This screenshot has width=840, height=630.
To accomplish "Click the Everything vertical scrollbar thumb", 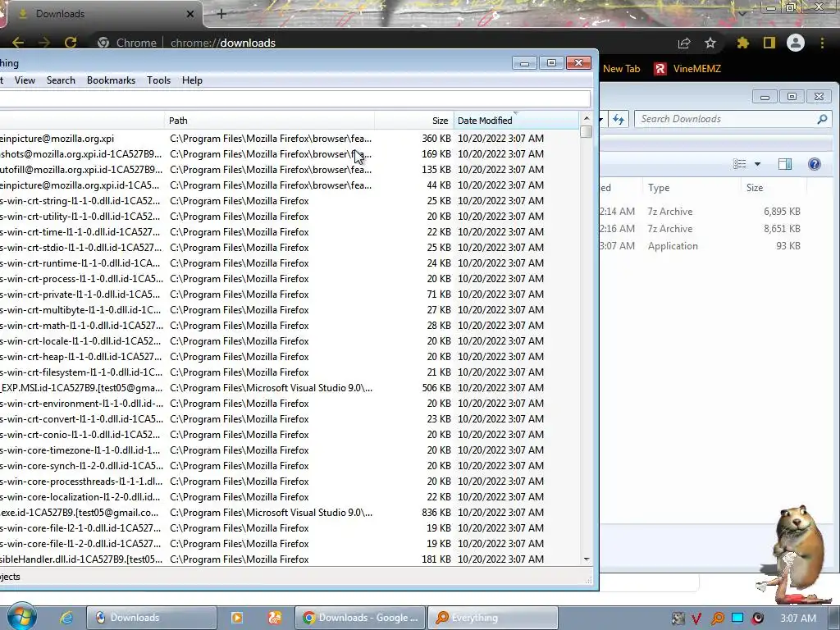I will [x=586, y=132].
